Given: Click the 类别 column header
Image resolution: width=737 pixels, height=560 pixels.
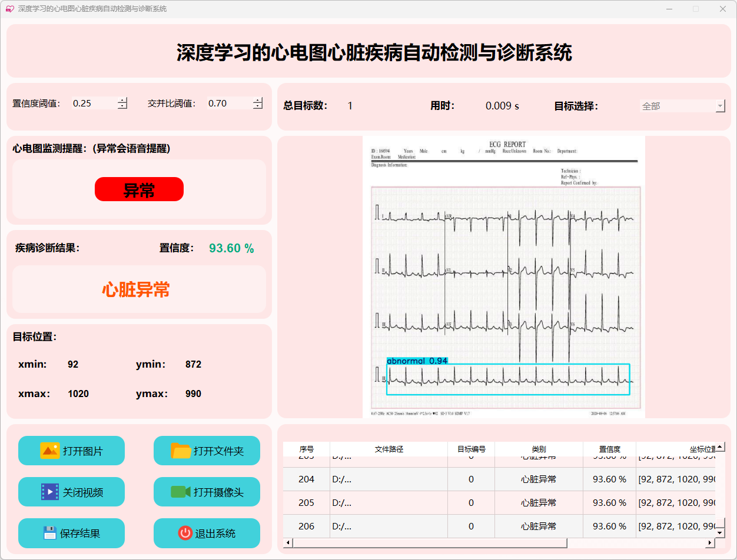Looking at the screenshot, I should (539, 449).
